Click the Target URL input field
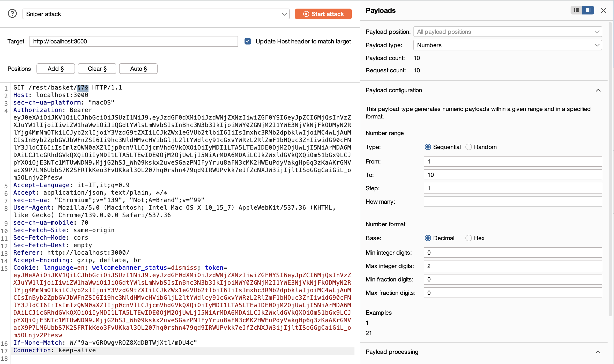Screen dimensions: 614x364 [134, 41]
